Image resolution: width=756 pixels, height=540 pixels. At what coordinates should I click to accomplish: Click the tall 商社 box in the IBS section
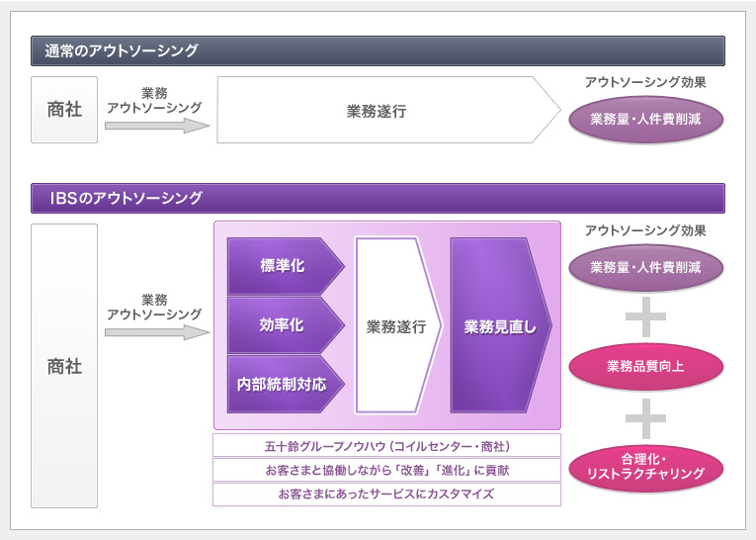[x=64, y=366]
